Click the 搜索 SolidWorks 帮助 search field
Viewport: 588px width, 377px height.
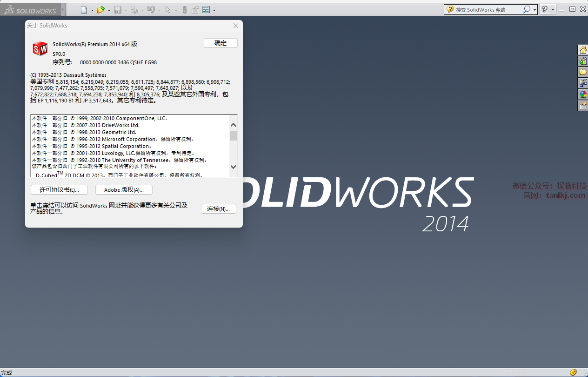486,9
